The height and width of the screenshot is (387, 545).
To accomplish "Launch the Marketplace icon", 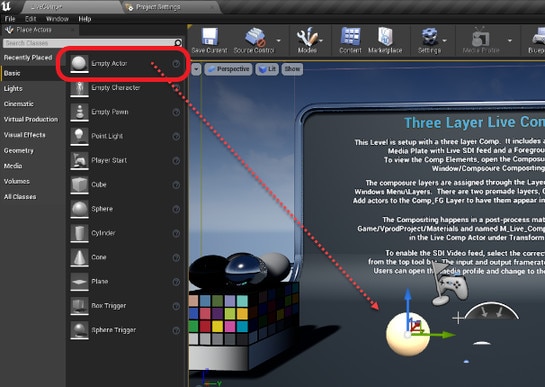I will [x=385, y=37].
